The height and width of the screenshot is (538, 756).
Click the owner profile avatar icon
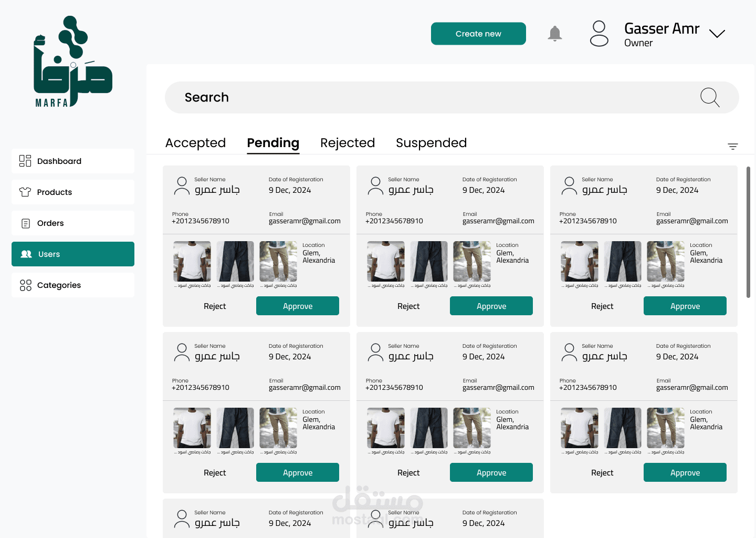pos(599,34)
